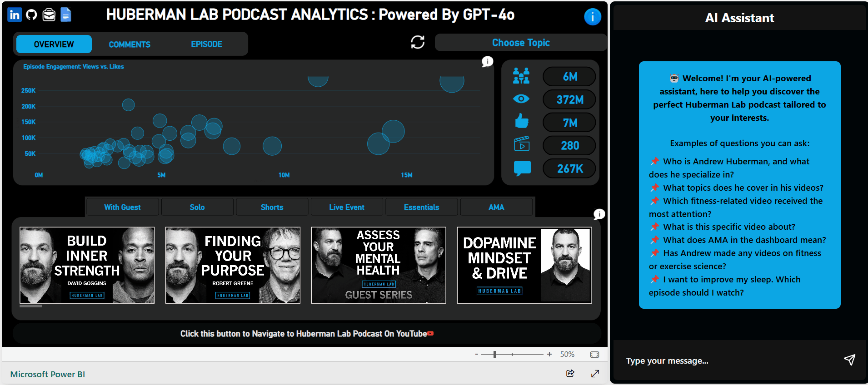Click example 'I want to improve my sleep'

point(725,286)
